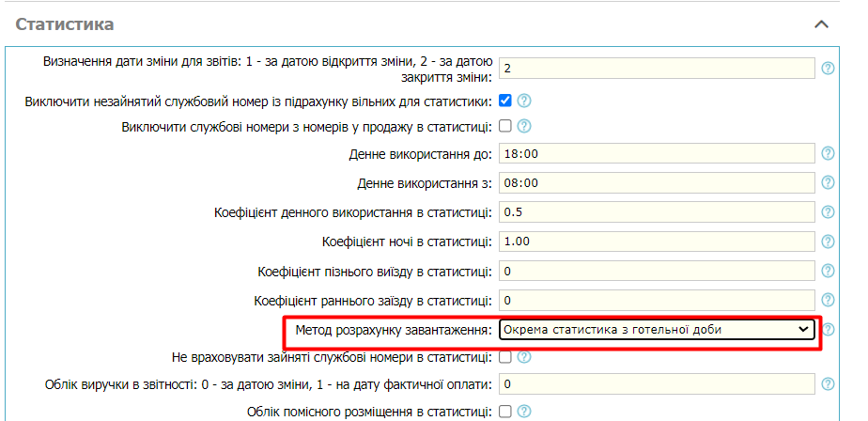Focus the 'Денне використання з' field showing 08:00

656,182
